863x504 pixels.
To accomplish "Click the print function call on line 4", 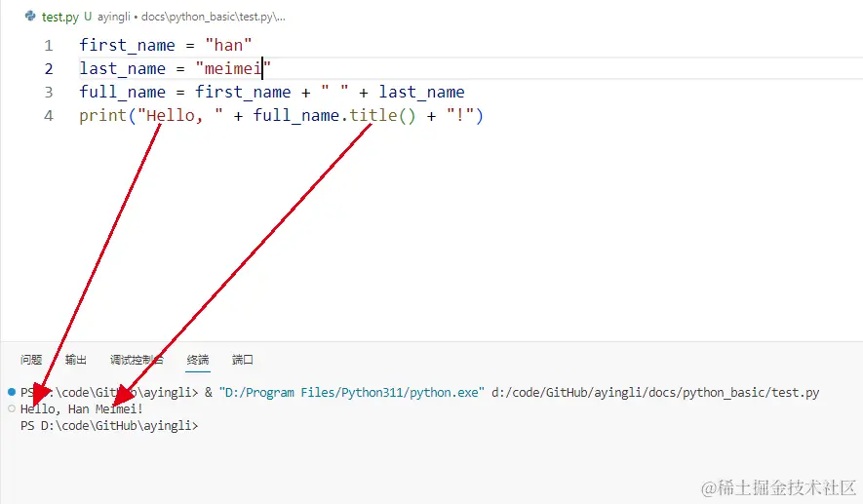I will click(103, 116).
